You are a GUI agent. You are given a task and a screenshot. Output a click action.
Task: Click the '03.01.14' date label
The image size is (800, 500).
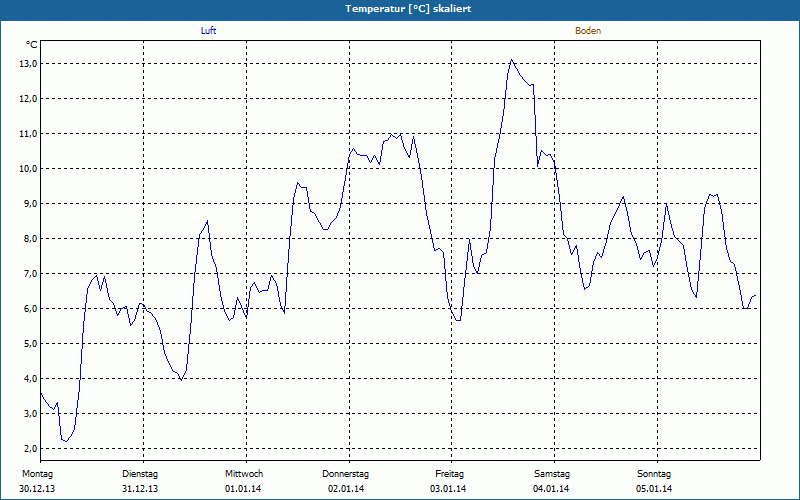[448, 489]
